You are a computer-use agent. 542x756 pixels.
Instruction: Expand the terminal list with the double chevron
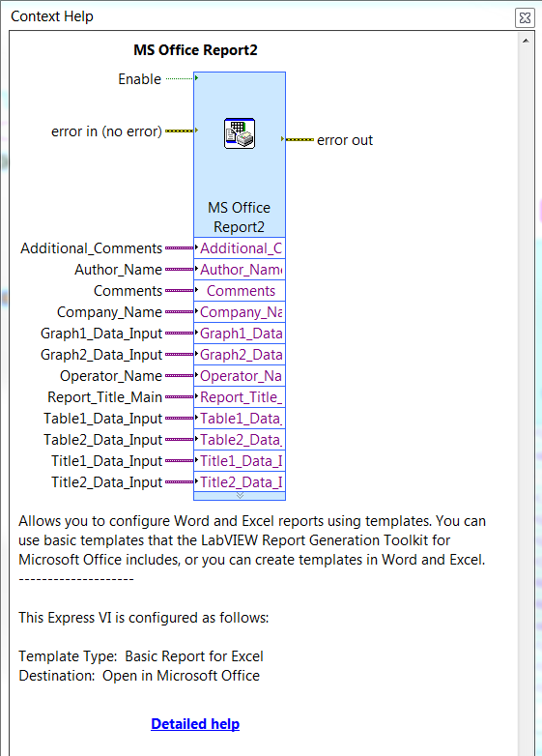point(240,496)
